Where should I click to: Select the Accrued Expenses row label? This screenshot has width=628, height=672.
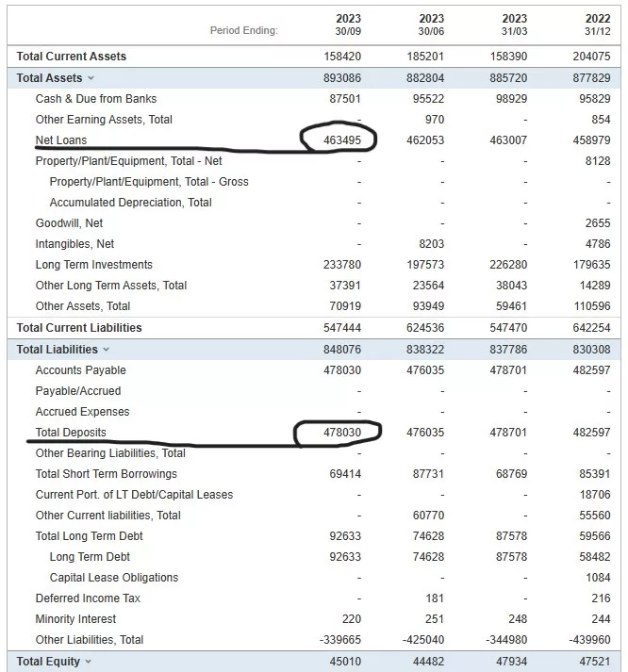[x=82, y=412]
